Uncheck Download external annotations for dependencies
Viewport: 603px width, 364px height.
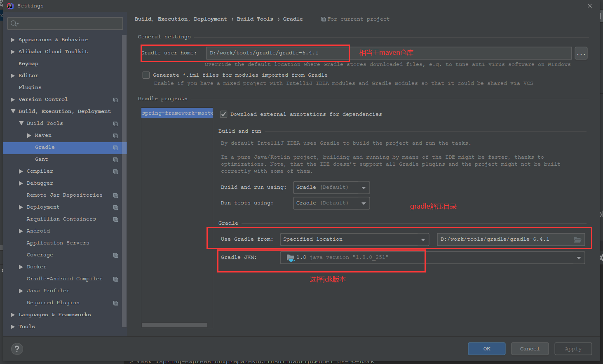pyautogui.click(x=223, y=114)
